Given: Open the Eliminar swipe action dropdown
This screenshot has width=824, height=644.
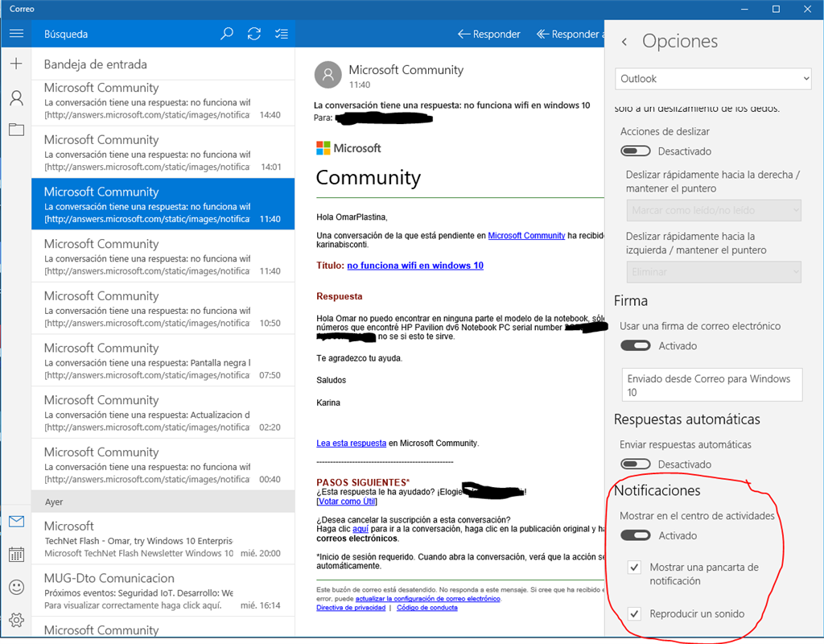Looking at the screenshot, I should [x=714, y=272].
